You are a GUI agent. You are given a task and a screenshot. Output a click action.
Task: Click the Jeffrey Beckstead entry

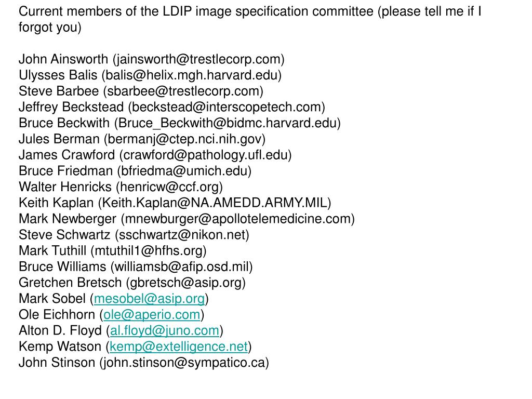(x=172, y=107)
